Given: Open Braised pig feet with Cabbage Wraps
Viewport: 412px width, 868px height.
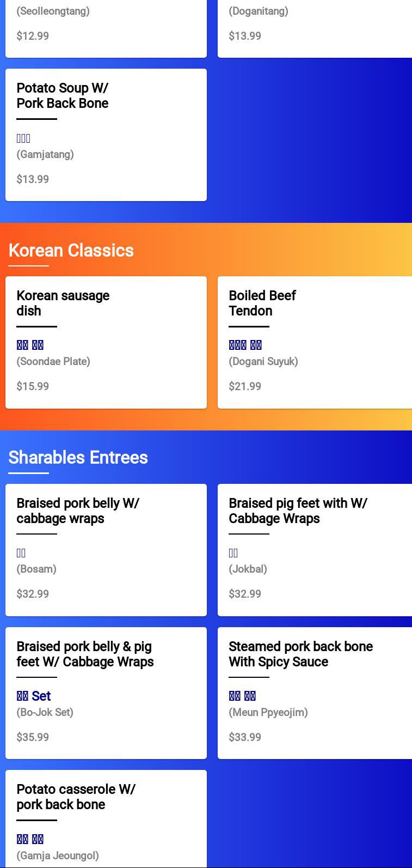Looking at the screenshot, I should [315, 550].
